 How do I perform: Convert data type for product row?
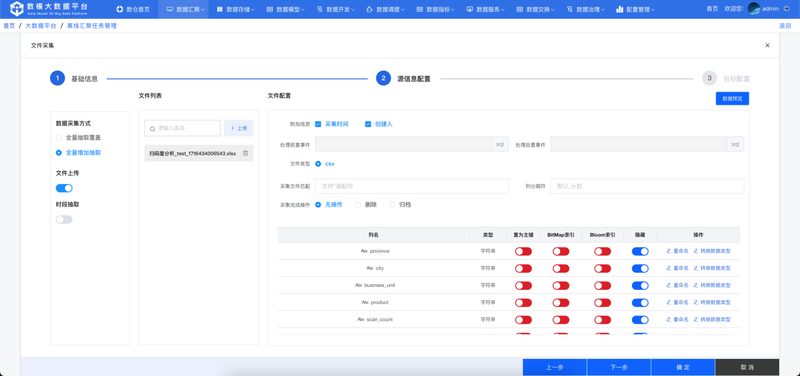712,302
